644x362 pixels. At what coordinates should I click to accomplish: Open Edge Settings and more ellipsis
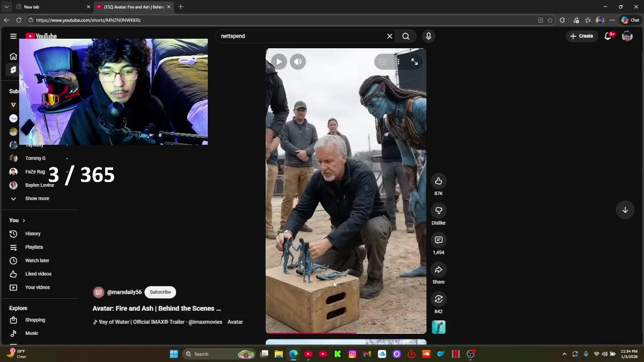coord(612,20)
